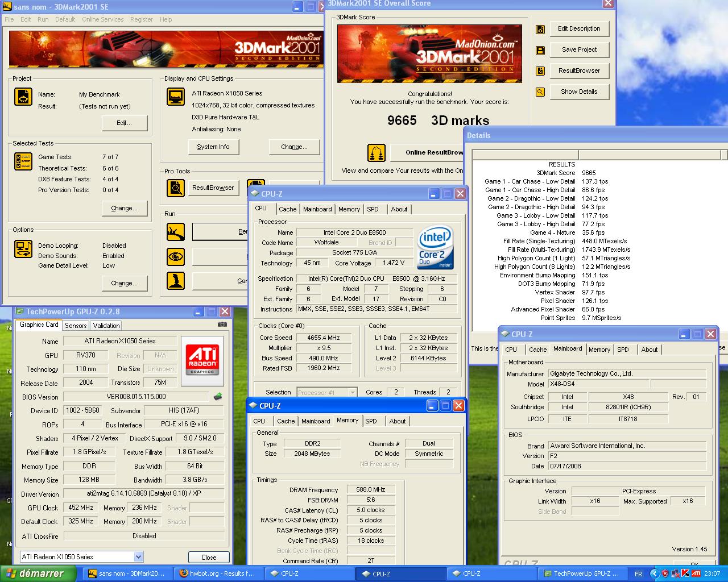Click the Online ResultBrowser icon

(377, 152)
